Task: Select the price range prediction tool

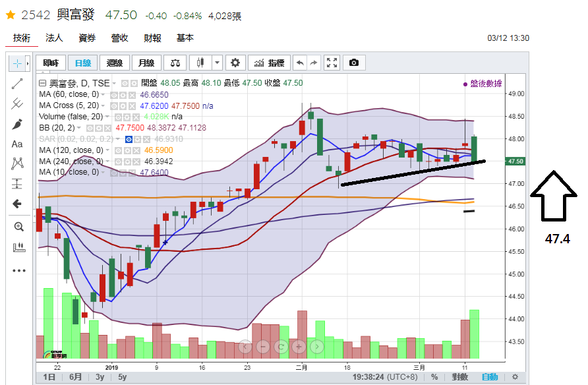Action: [17, 184]
